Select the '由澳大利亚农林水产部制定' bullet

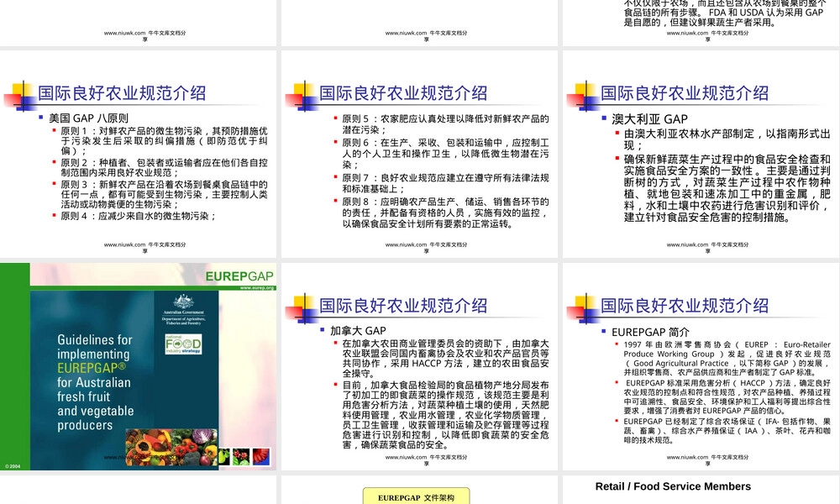[x=727, y=139]
